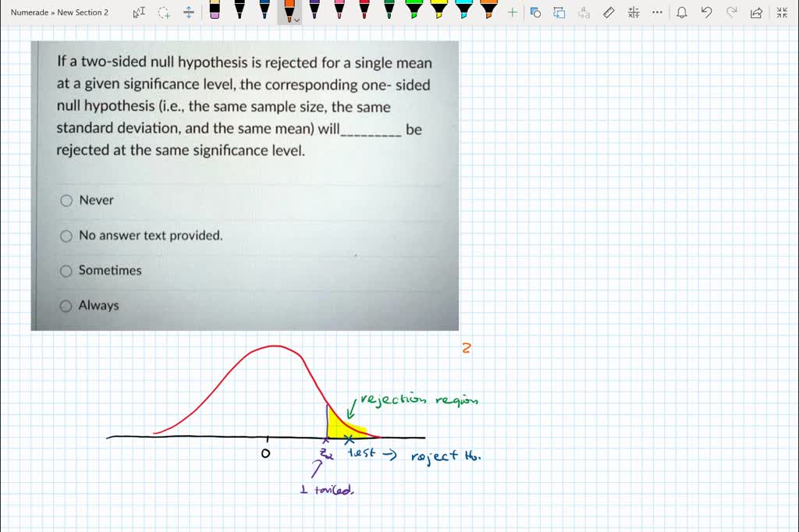Screen dimensions: 799x532
Task: Redo the last undone action
Action: [730, 12]
